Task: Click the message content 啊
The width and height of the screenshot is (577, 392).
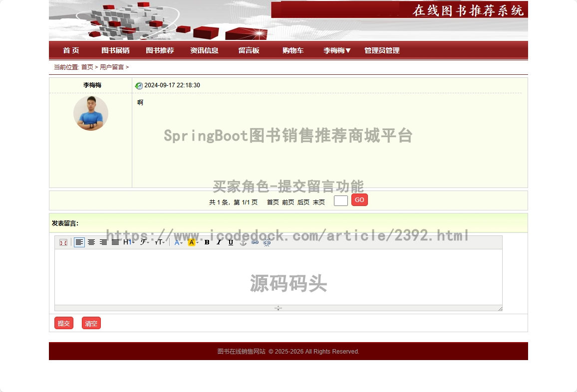Action: tap(140, 103)
